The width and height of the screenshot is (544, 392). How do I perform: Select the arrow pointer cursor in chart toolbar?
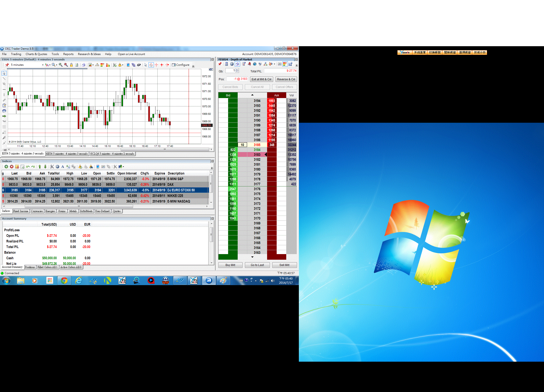pos(146,65)
